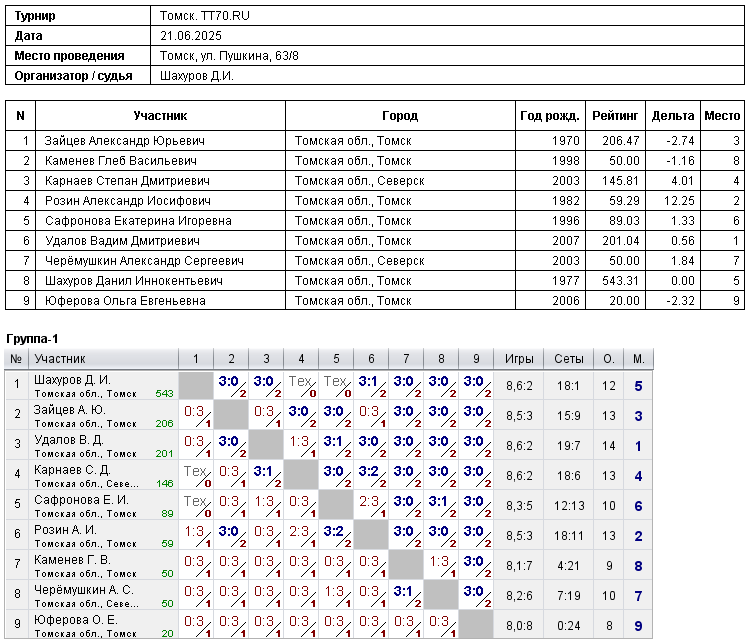This screenshot has height=644, width=750.
Task: Click the 'Место' column header
Action: (722, 116)
